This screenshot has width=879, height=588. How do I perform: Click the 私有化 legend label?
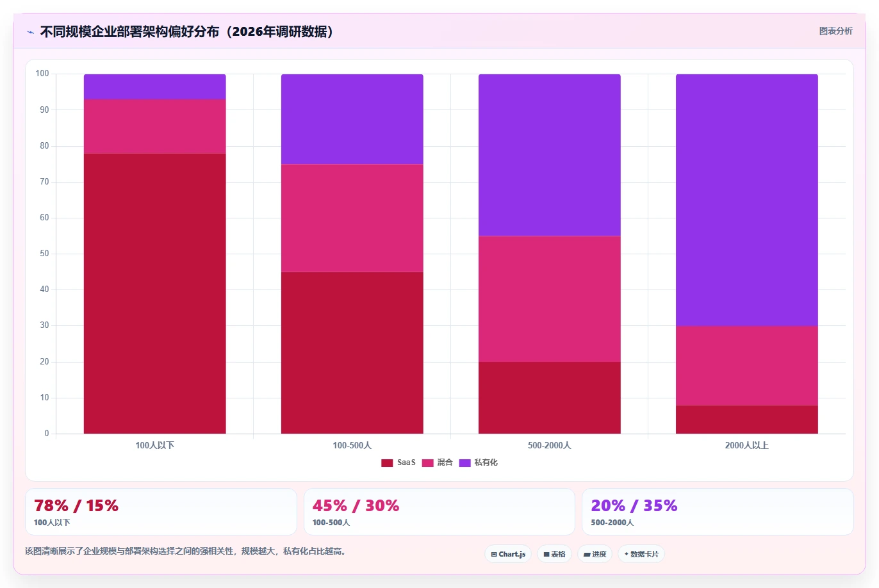[486, 462]
